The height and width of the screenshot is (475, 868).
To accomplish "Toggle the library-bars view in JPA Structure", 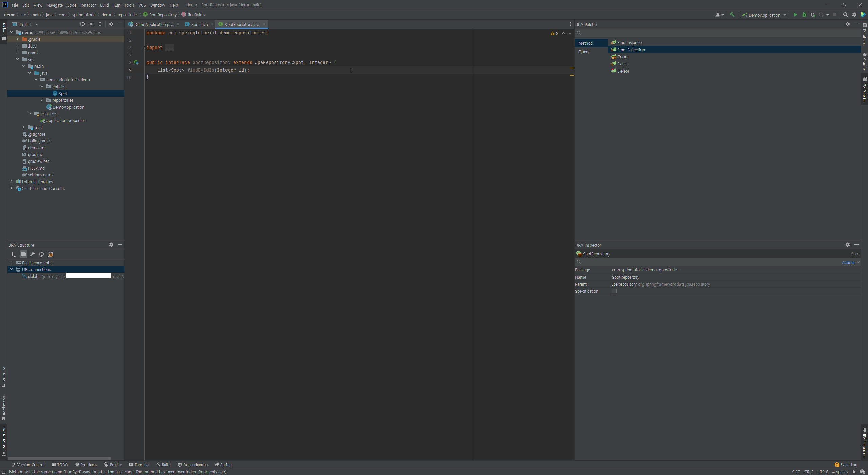I will pyautogui.click(x=23, y=254).
